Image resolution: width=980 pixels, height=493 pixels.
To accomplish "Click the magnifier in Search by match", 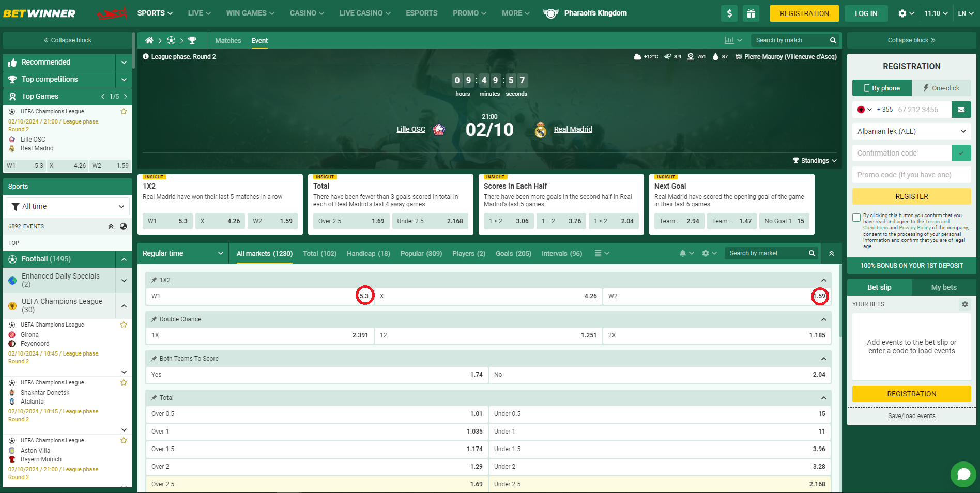I will click(833, 40).
